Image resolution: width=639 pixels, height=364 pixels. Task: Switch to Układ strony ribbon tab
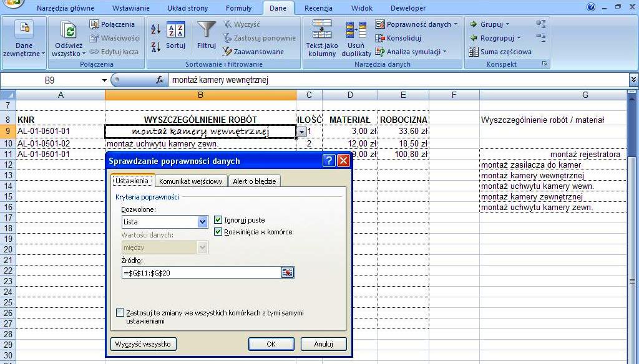coord(187,8)
